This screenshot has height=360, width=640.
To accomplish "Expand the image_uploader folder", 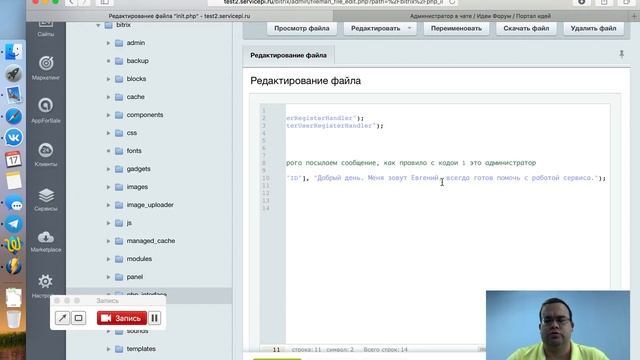I will 108,205.
